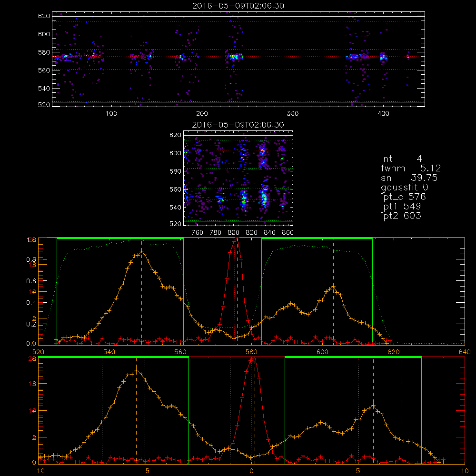This screenshot has height=476, width=476.
Task: Select the 'Int 4' readout line
Action: [401, 159]
